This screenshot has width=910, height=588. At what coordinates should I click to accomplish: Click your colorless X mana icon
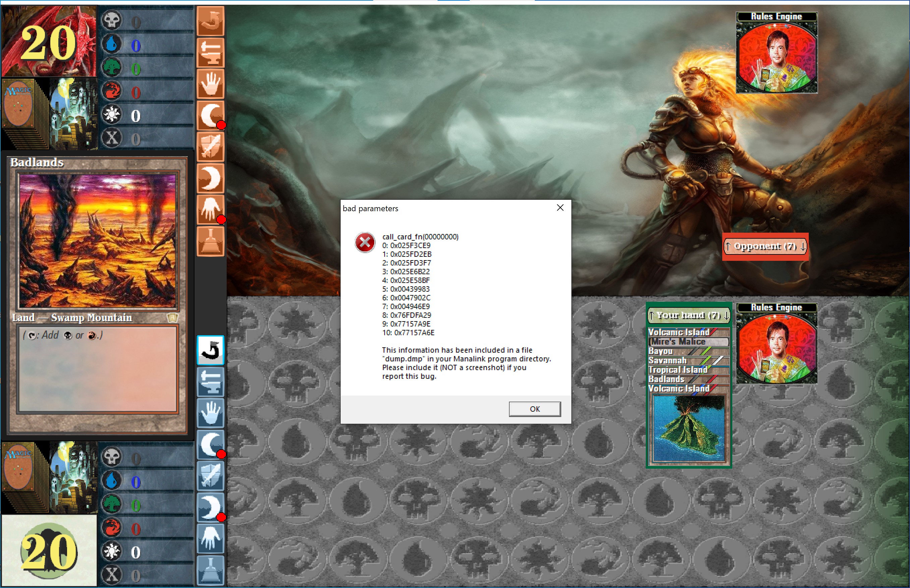(112, 575)
